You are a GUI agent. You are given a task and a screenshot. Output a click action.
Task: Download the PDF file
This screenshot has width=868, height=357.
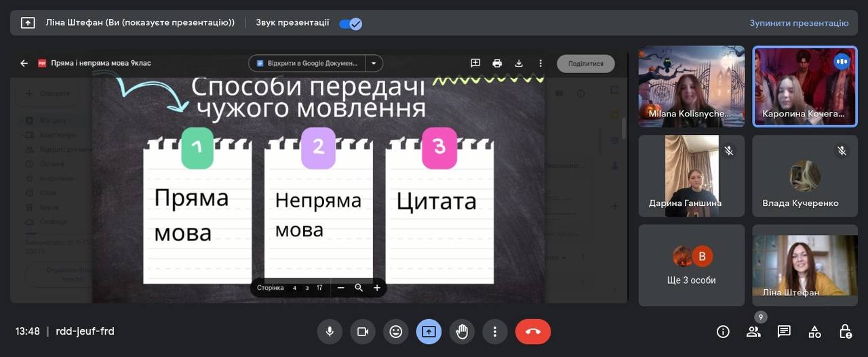519,63
